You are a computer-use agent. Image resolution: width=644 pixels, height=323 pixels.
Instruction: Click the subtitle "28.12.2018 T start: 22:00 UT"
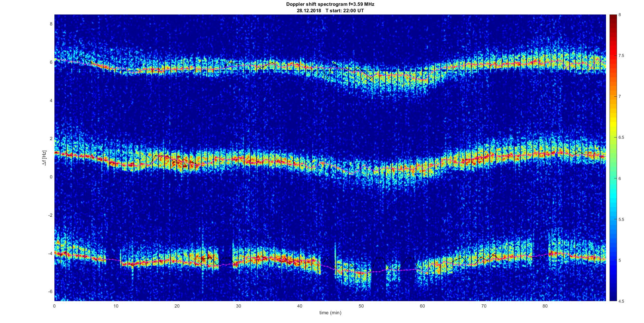[x=330, y=10]
